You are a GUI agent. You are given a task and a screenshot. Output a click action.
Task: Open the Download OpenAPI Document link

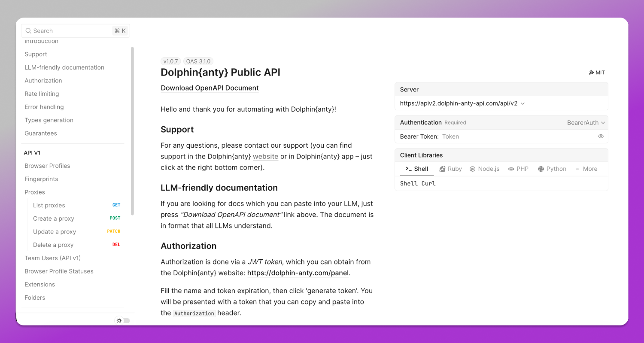(x=210, y=88)
